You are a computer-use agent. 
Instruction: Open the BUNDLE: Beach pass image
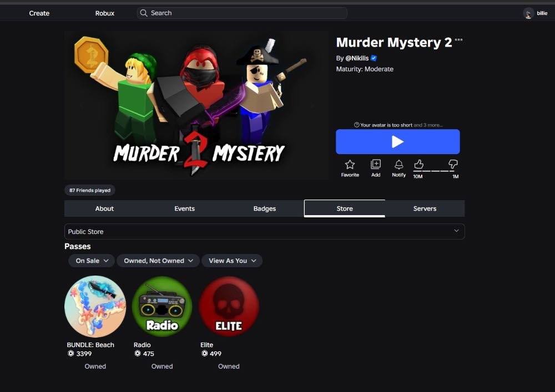95,307
